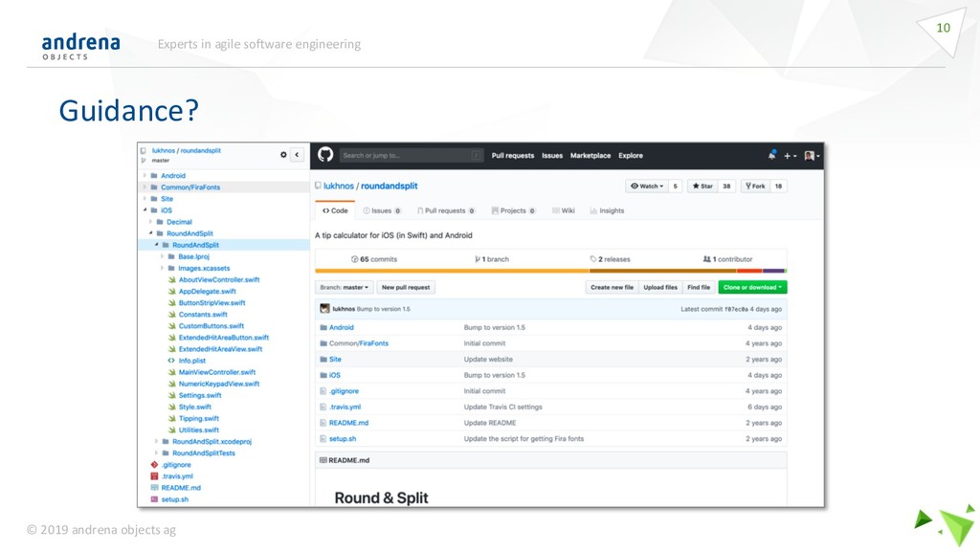Open latest commit hash f07ec0a
The image size is (980, 551).
(x=736, y=309)
